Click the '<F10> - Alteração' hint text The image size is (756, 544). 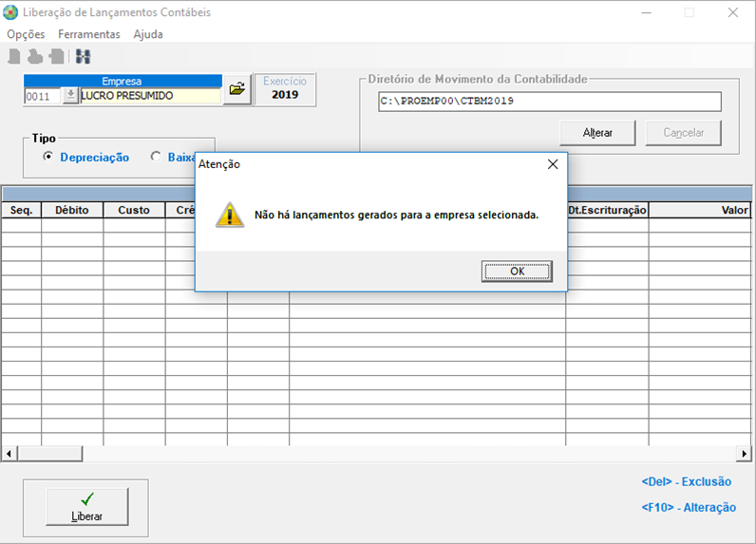coord(689,507)
